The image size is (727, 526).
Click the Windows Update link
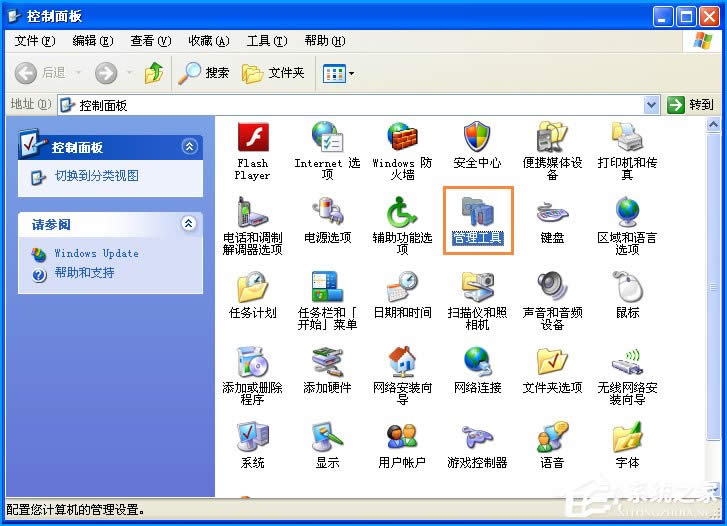tap(96, 254)
